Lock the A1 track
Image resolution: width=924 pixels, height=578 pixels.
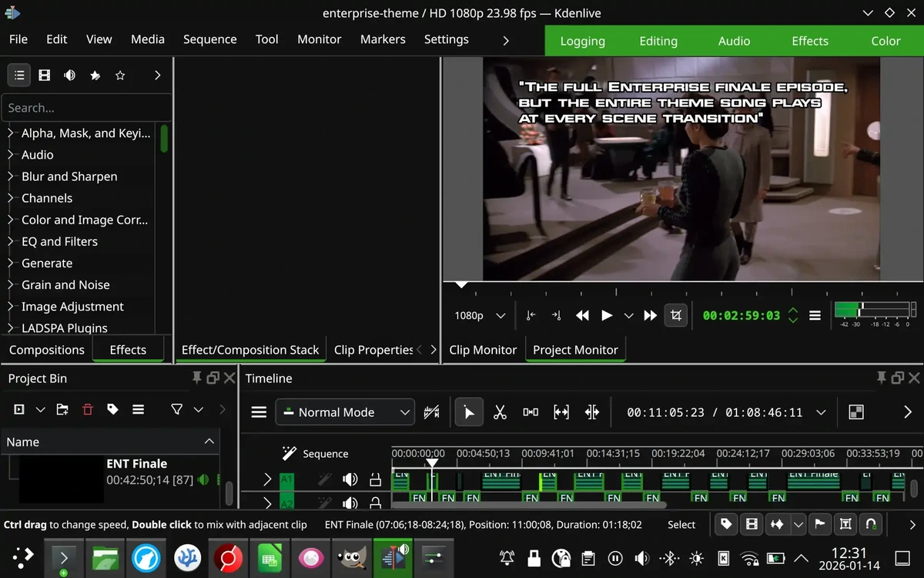376,479
